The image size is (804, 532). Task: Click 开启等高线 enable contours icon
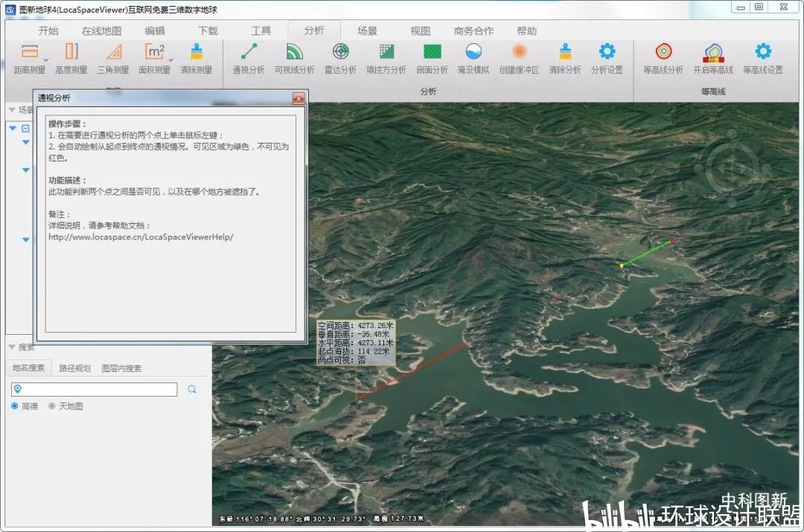coord(713,52)
